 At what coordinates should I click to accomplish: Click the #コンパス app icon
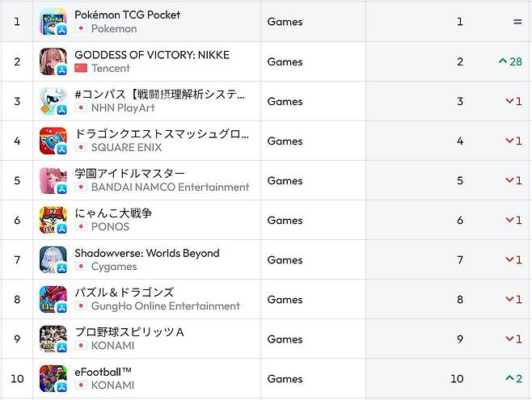(x=53, y=101)
